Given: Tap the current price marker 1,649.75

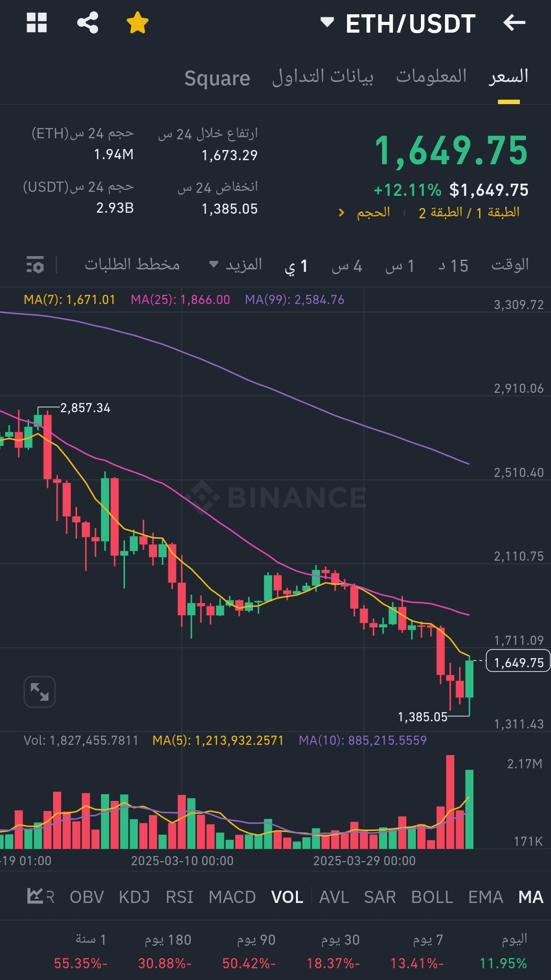Looking at the screenshot, I should [x=518, y=662].
